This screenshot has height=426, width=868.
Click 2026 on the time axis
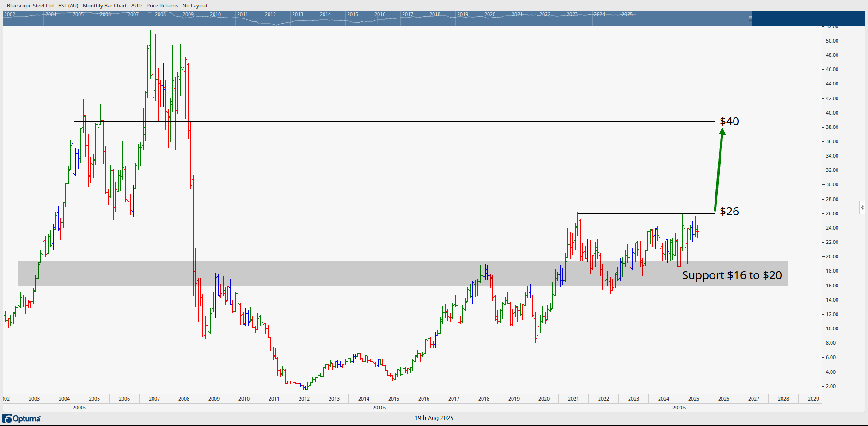coord(724,399)
